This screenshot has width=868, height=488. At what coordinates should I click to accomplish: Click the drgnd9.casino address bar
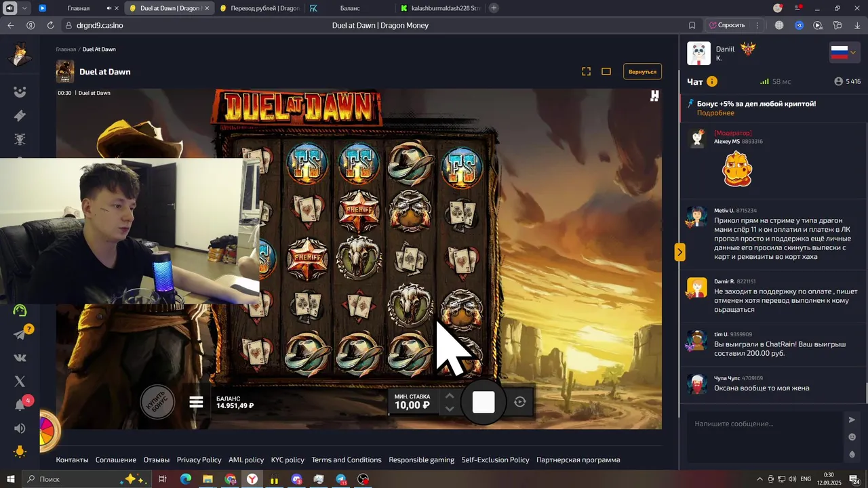pos(100,25)
